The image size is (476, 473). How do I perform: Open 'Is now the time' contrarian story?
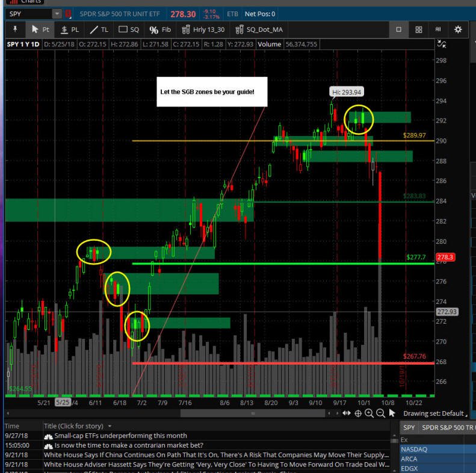point(129,445)
